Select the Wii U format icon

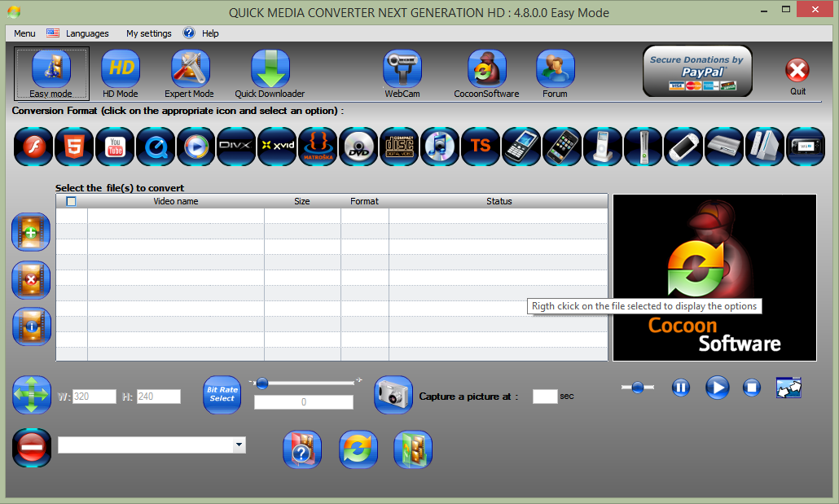tap(806, 146)
